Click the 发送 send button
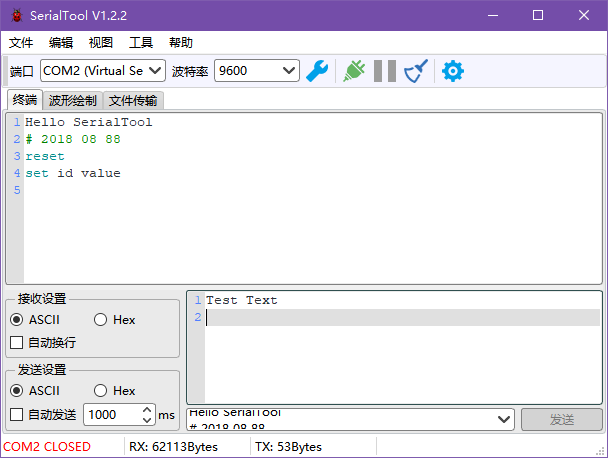 (x=561, y=419)
